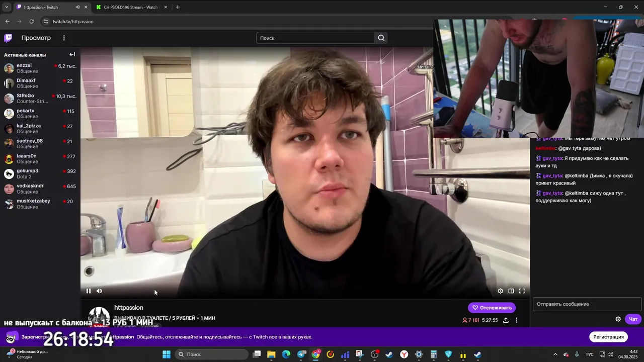Collapse the Активные каналы sidebar
This screenshot has width=644, height=362.
(x=72, y=54)
